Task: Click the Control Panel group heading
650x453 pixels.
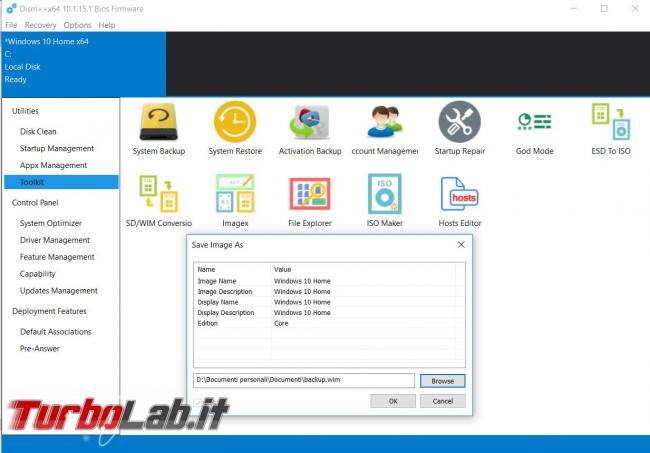Action: (35, 203)
